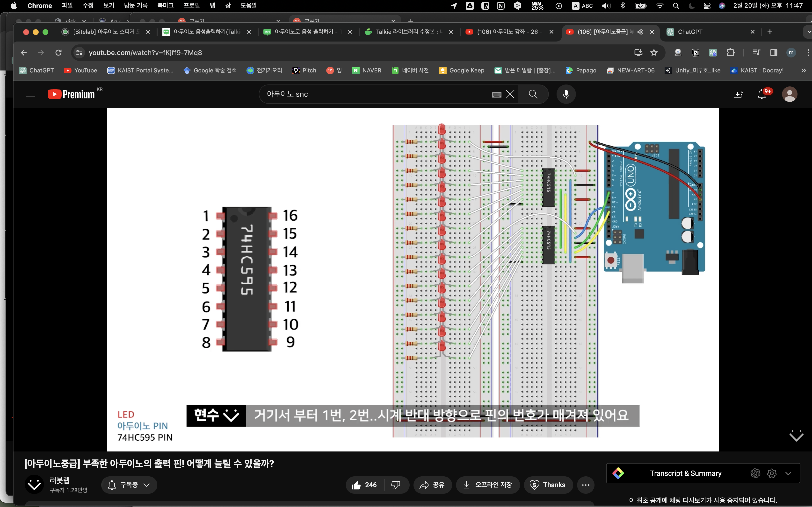Click the 공유 share button
The width and height of the screenshot is (812, 507).
click(432, 485)
